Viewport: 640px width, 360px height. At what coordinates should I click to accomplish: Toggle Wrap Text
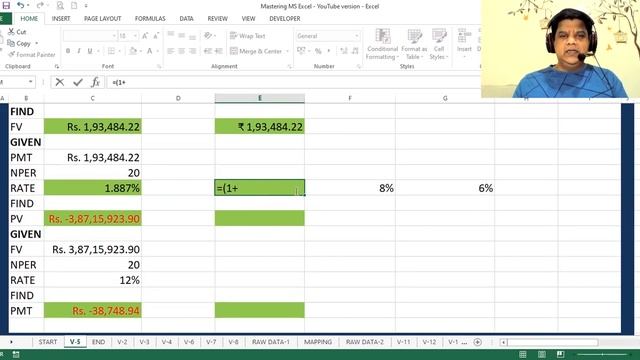click(248, 36)
